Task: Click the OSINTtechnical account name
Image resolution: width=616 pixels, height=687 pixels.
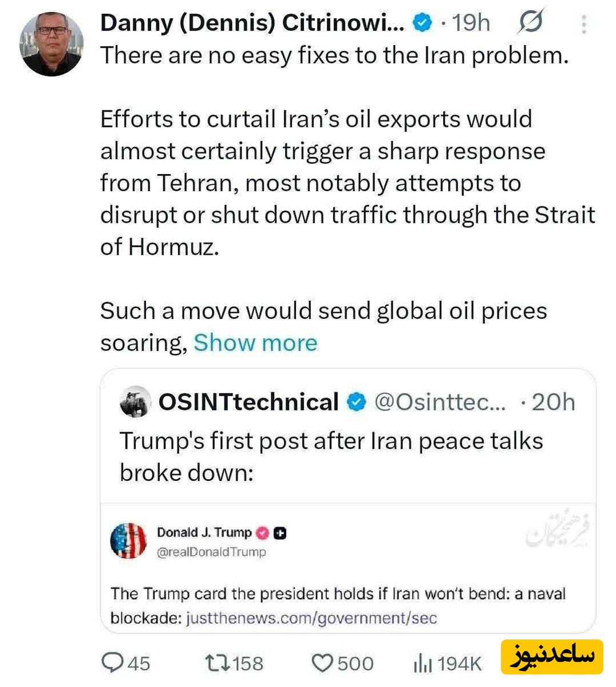Action: [x=248, y=402]
